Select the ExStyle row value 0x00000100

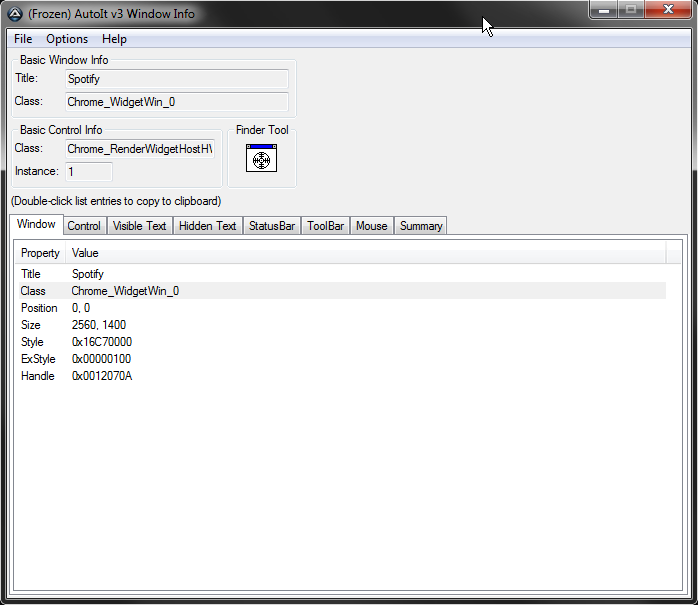point(101,359)
